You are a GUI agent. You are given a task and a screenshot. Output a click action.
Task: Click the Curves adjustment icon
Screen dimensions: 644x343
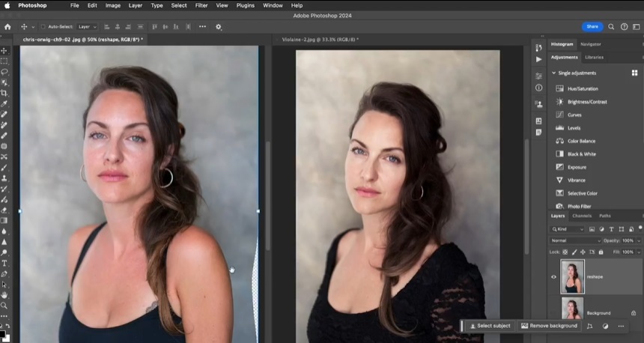[559, 115]
